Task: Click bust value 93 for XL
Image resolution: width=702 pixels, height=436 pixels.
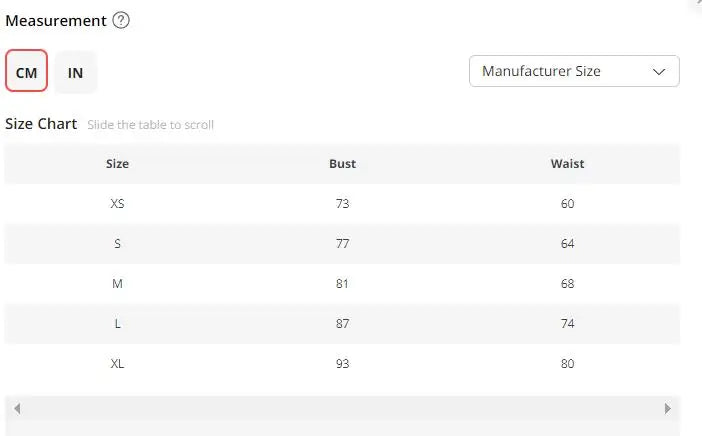Action: [x=342, y=364]
